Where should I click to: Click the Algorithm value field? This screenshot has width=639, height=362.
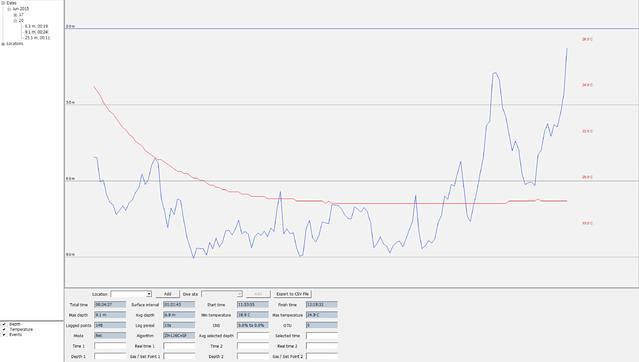(x=179, y=336)
